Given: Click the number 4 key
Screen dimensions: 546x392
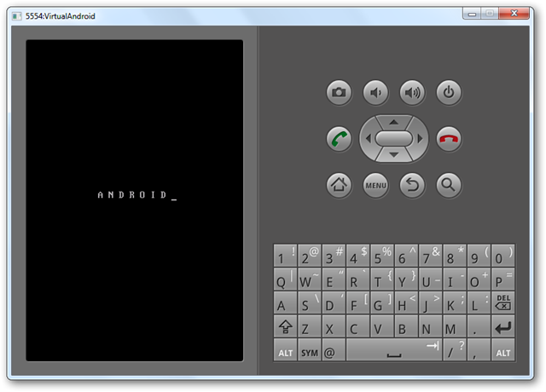Looking at the screenshot, I should pyautogui.click(x=358, y=255).
